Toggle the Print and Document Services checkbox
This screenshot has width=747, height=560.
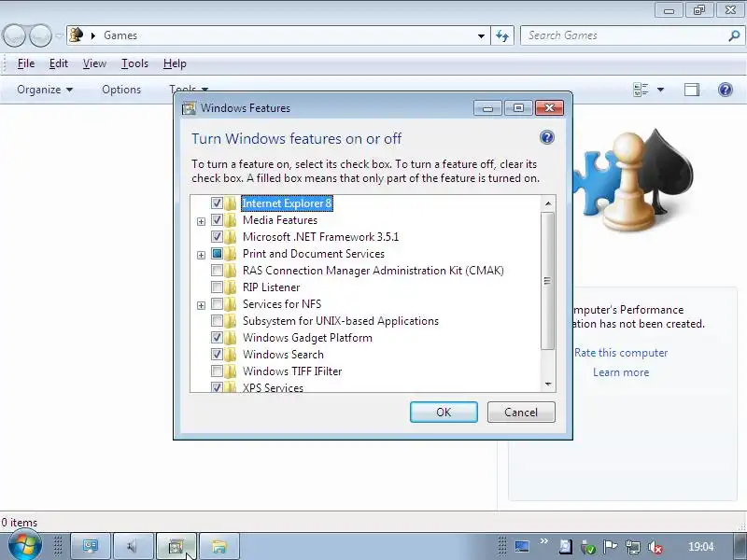pos(217,254)
